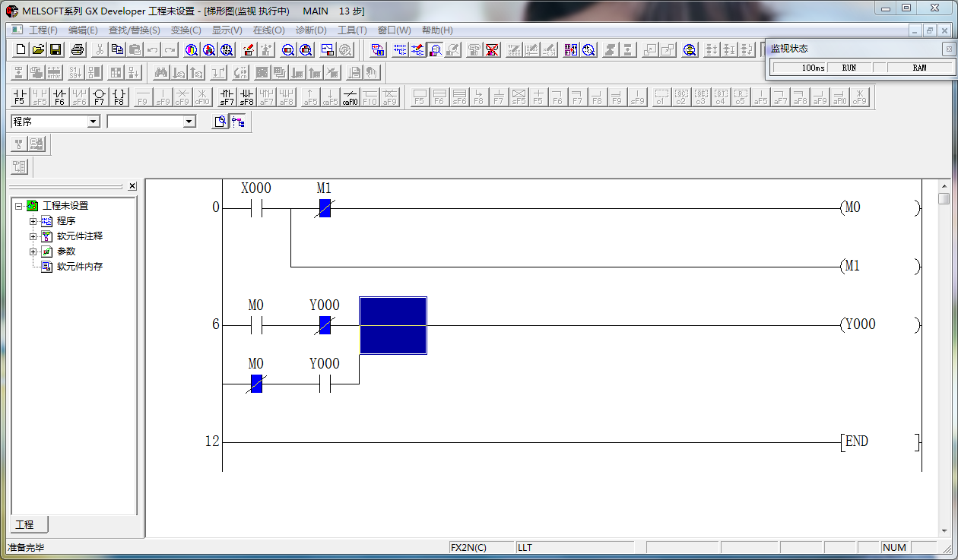
Task: Insert a normally closed contact with F6
Action: coord(59,96)
